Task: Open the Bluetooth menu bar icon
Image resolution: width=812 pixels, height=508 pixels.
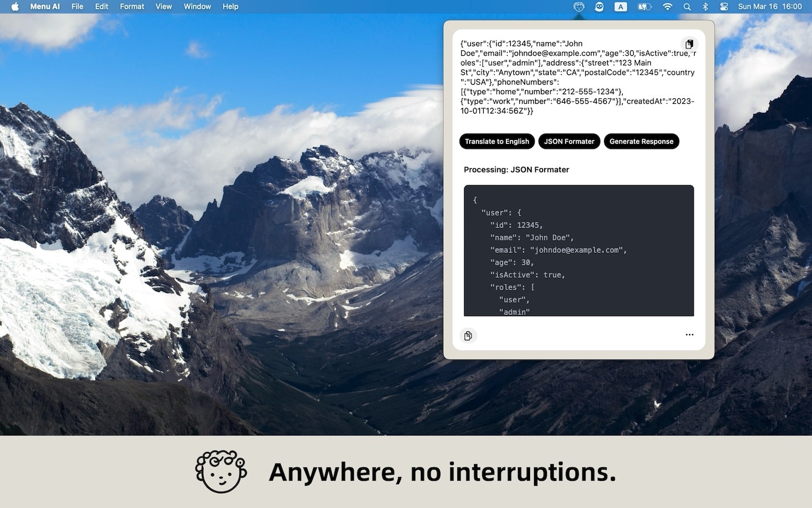Action: click(x=705, y=7)
